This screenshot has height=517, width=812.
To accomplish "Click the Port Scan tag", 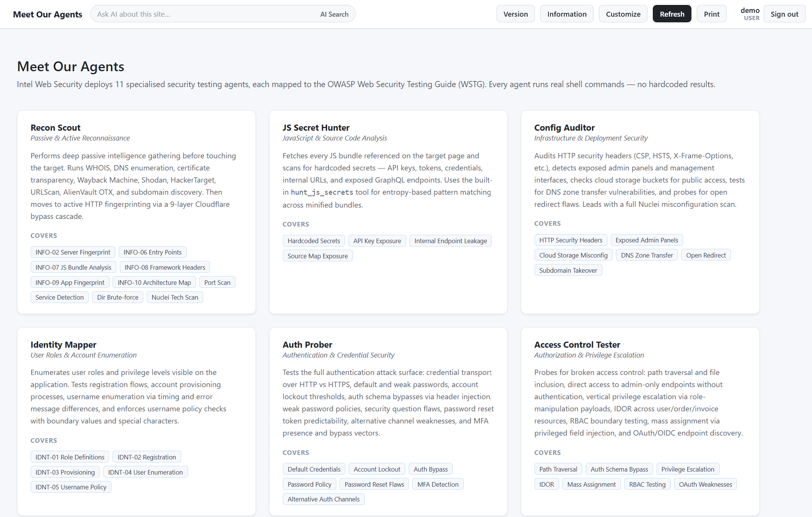I will coord(217,283).
